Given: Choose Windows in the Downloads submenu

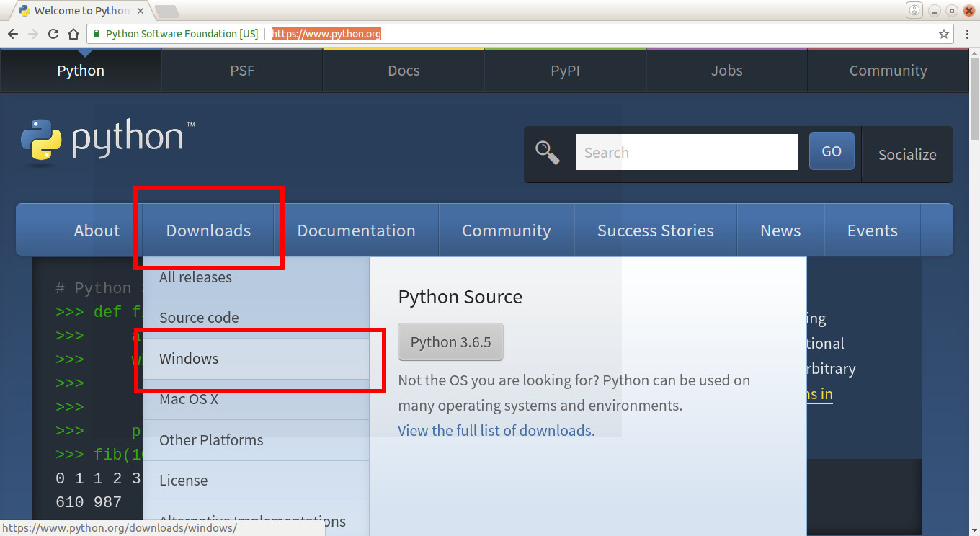Looking at the screenshot, I should [257, 359].
